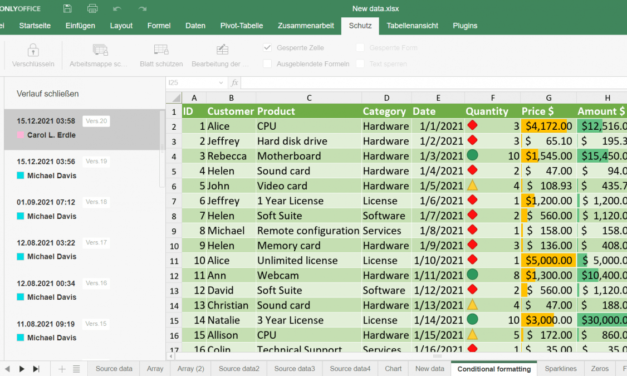This screenshot has width=627, height=376.
Task: Click Verlauf schließen link
Action: tap(48, 94)
